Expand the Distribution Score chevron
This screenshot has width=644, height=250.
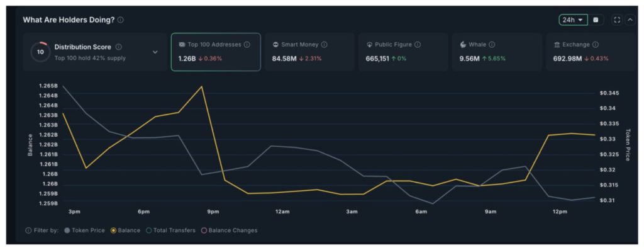point(155,52)
